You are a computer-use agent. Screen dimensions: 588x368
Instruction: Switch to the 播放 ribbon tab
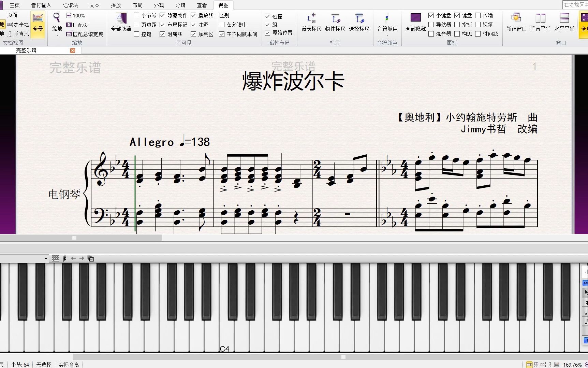116,5
